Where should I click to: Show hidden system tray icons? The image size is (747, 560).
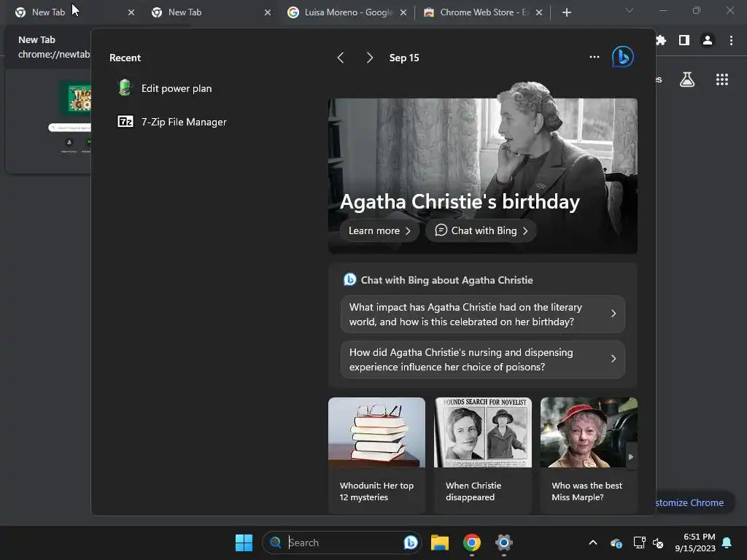(593, 542)
